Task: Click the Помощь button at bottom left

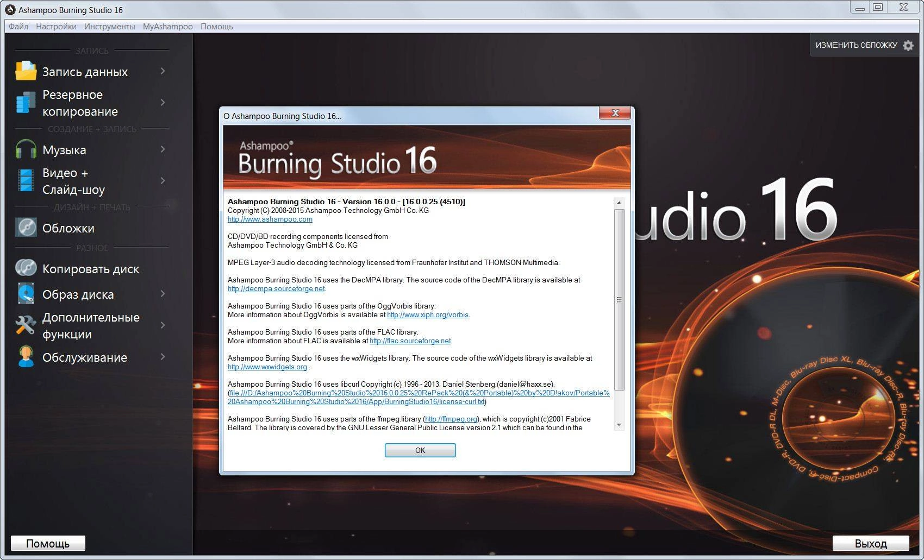Action: [x=48, y=543]
